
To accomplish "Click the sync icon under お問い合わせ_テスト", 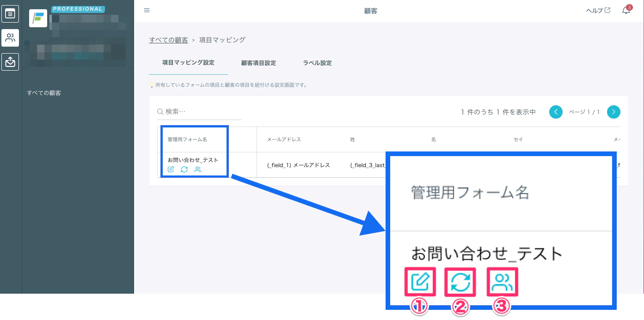I will pyautogui.click(x=184, y=169).
